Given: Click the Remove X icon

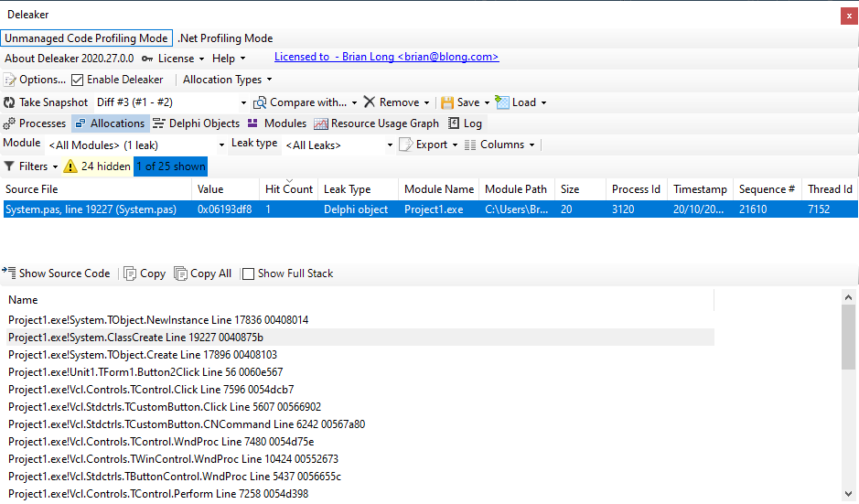Looking at the screenshot, I should pos(370,102).
